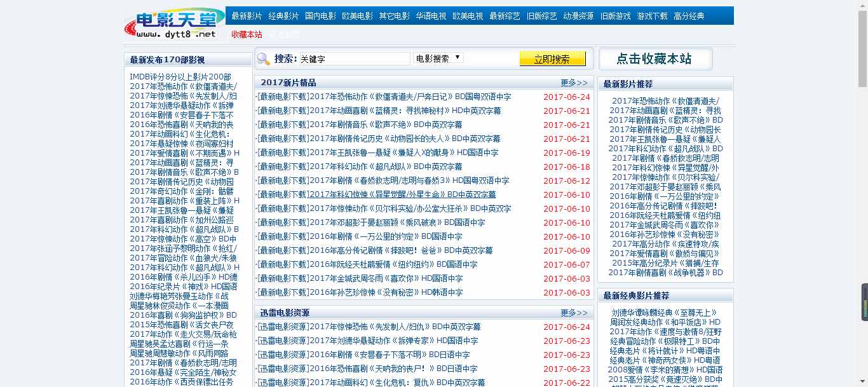The width and height of the screenshot is (868, 387).
Task: Click IMDB评分8分以上影片200部 in left sidebar
Action: pyautogui.click(x=180, y=77)
